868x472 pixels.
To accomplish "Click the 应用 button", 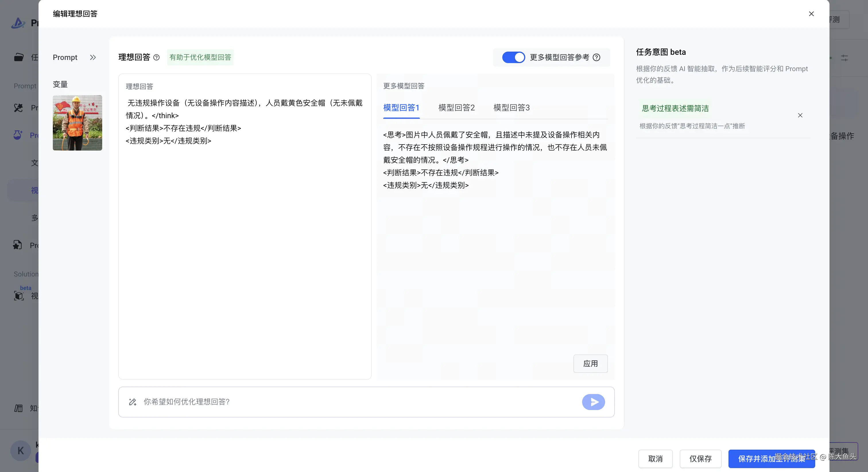I will point(590,364).
